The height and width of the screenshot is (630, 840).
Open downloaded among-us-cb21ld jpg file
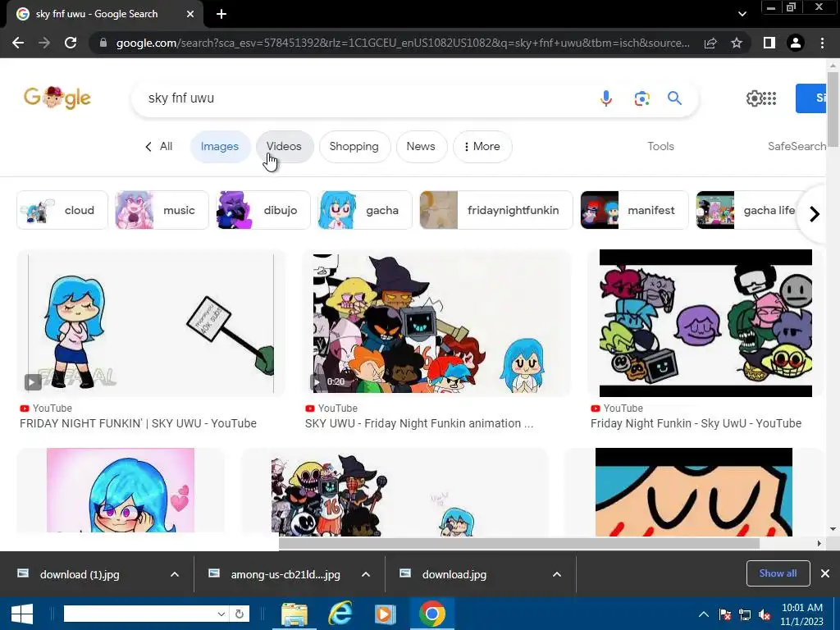(x=285, y=574)
